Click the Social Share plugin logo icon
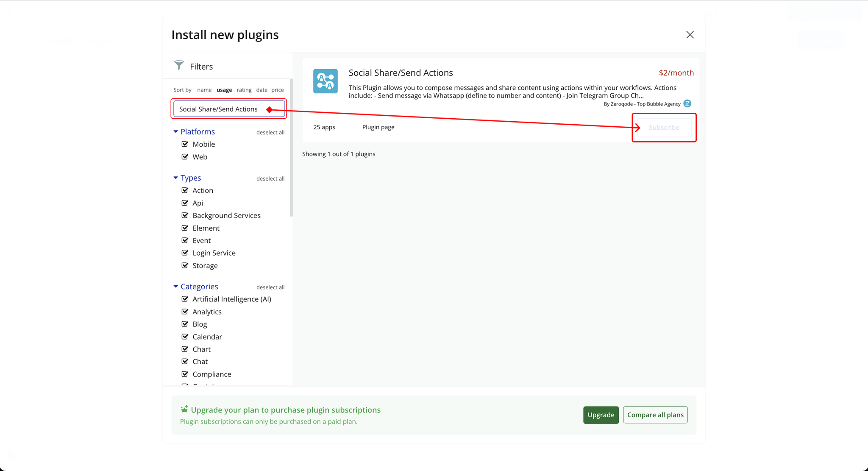This screenshot has width=868, height=471. pos(325,81)
